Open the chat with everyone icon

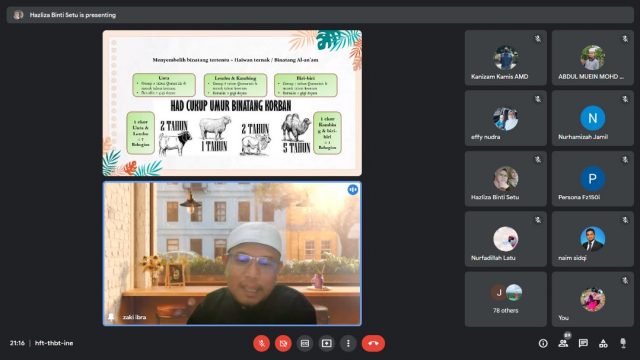pos(583,343)
